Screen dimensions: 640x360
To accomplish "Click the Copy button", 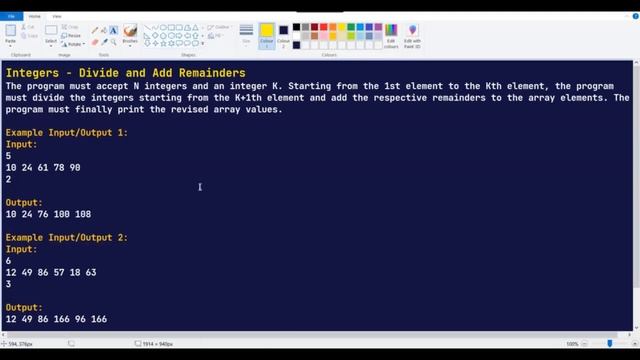I will click(29, 36).
